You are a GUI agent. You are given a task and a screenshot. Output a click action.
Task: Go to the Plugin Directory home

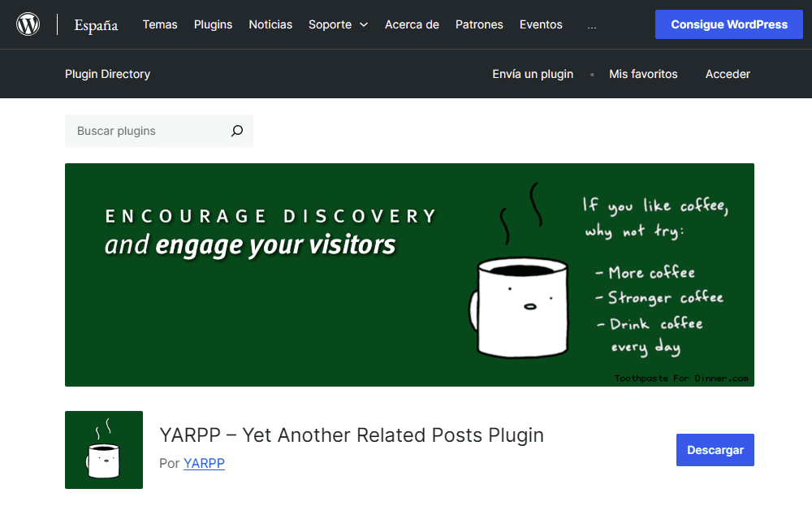[107, 74]
